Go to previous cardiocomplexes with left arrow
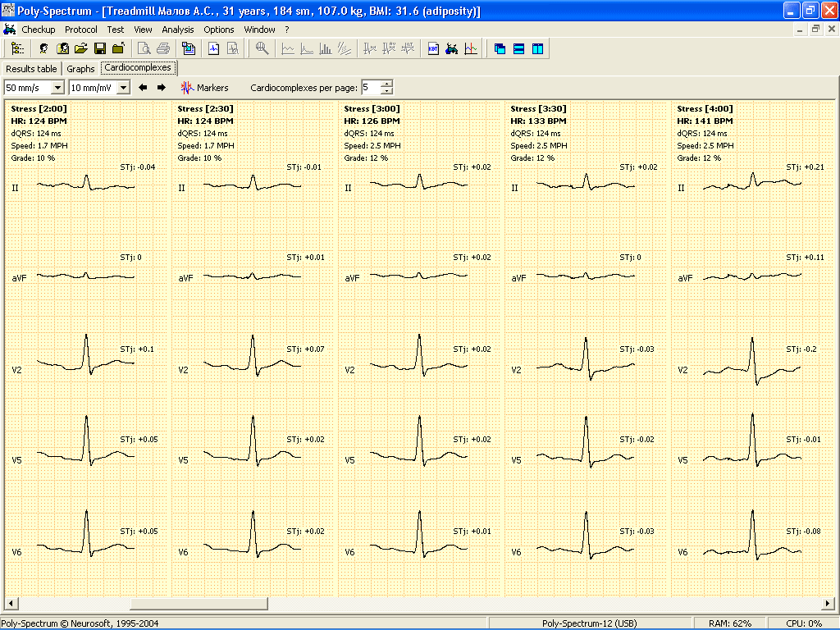This screenshot has height=630, width=840. (143, 87)
